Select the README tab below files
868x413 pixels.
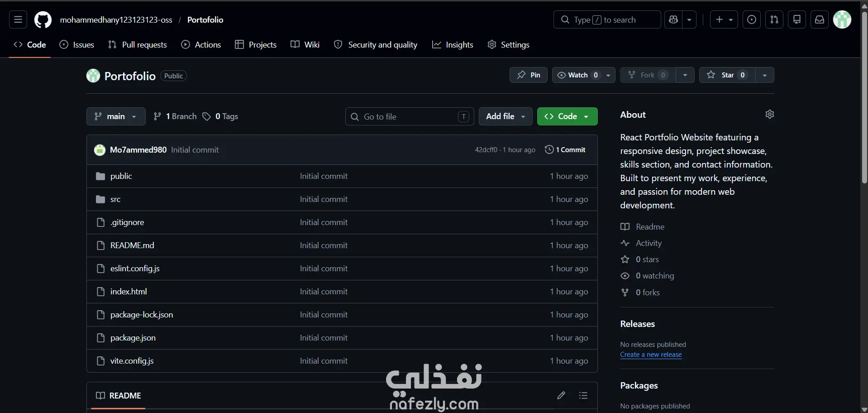click(x=119, y=396)
